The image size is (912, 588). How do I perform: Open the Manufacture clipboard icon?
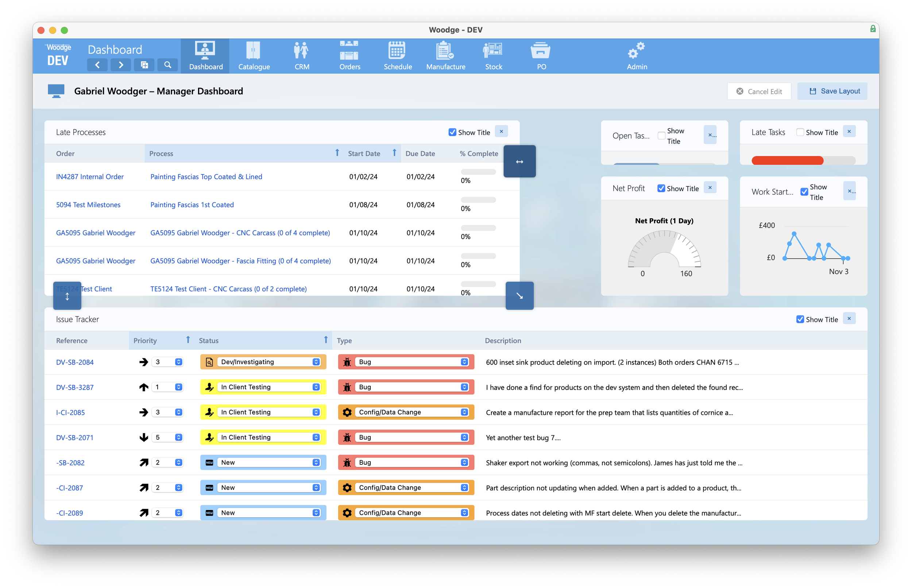point(445,51)
